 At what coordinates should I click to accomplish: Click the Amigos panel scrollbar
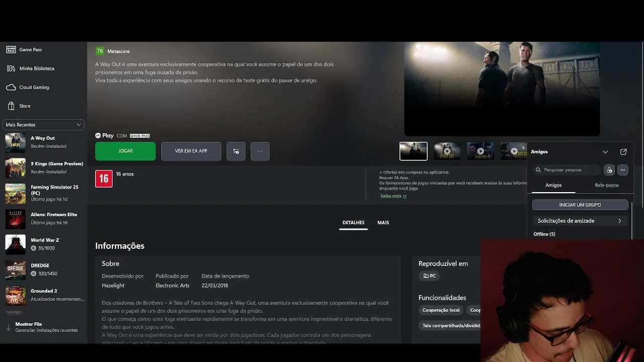click(631, 220)
